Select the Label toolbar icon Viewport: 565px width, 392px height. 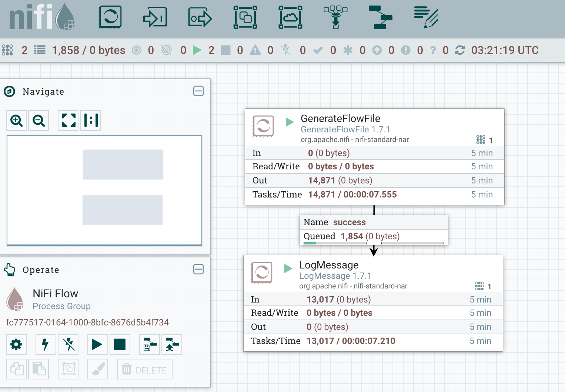[426, 17]
